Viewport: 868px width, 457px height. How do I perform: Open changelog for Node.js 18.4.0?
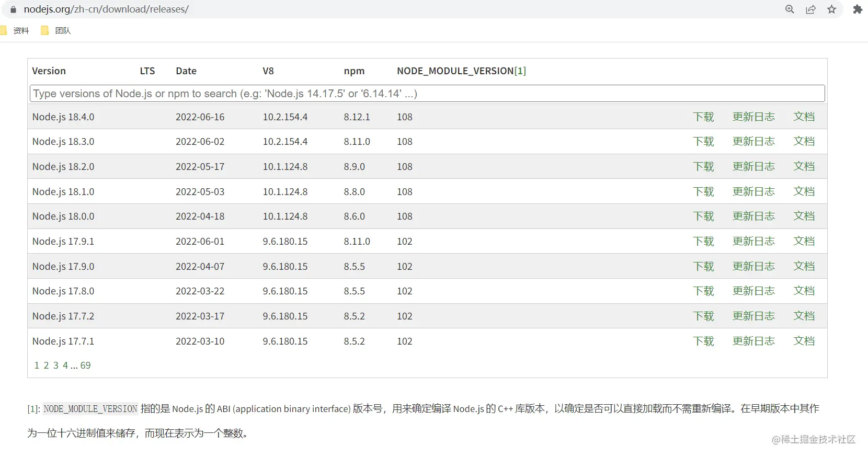click(753, 117)
